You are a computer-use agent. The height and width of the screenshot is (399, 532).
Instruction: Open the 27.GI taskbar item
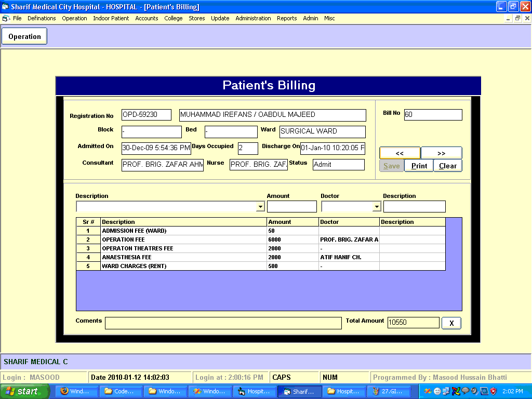tap(389, 391)
